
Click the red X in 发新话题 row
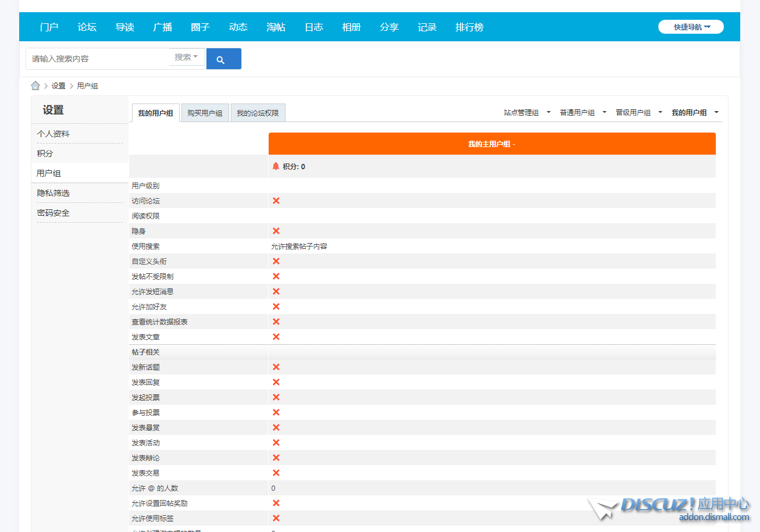click(276, 367)
